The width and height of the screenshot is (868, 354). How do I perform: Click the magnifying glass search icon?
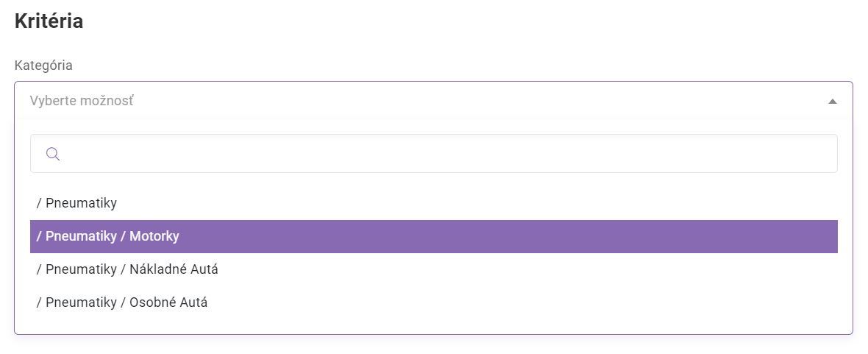coord(52,154)
